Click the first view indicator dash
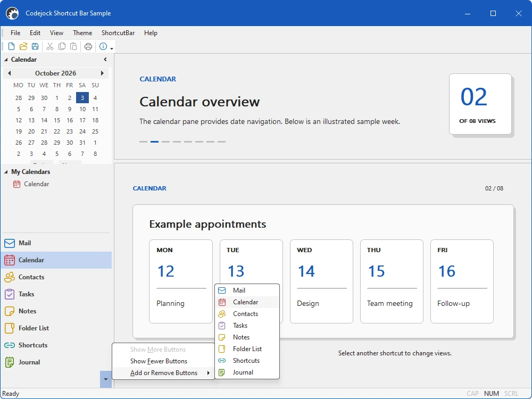This screenshot has width=532, height=399. (x=143, y=142)
